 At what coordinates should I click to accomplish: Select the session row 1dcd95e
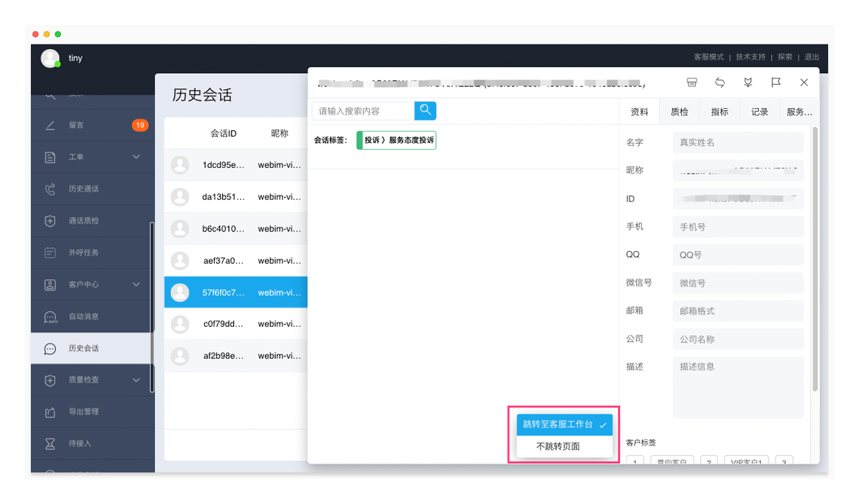(236, 165)
